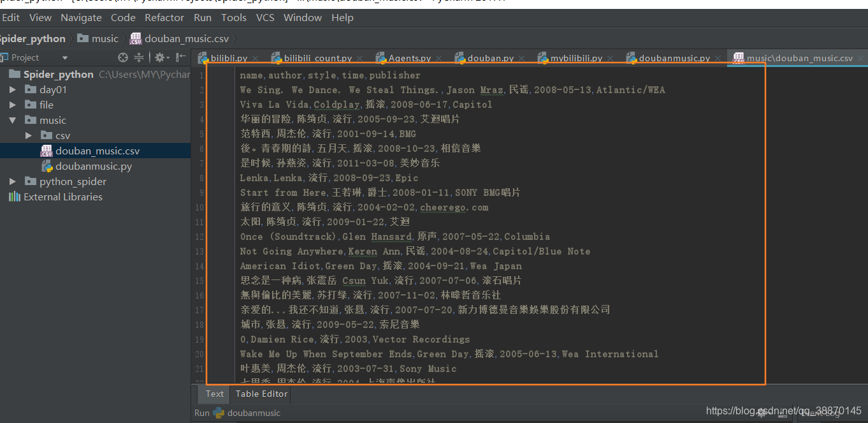Click the Wake Me Up When September Ends line
868x423 pixels.
(449, 354)
